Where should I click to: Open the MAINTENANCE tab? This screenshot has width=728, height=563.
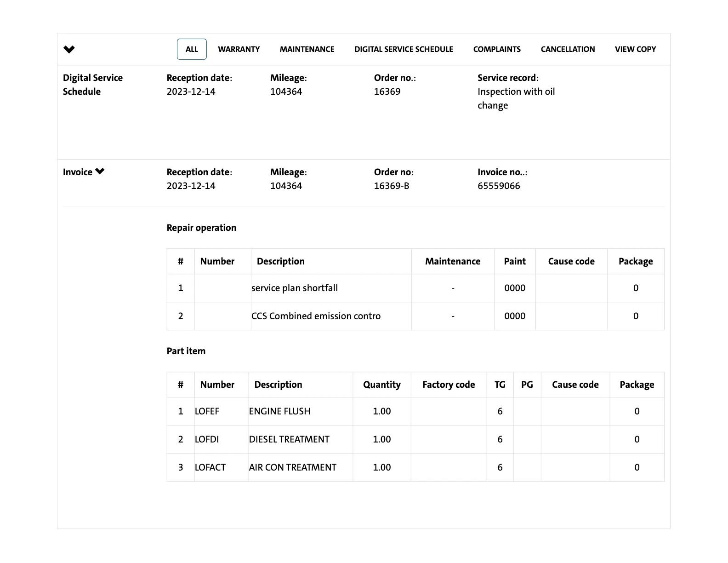[x=307, y=49]
